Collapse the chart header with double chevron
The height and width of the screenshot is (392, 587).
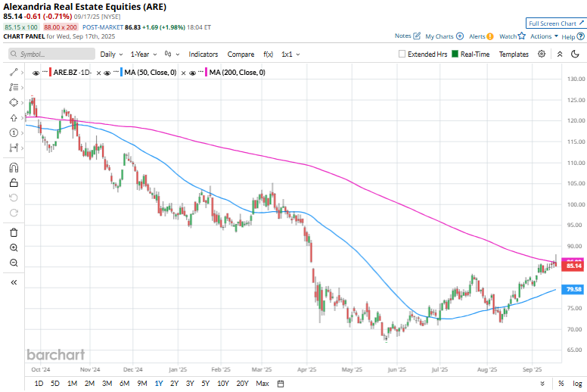coord(560,54)
